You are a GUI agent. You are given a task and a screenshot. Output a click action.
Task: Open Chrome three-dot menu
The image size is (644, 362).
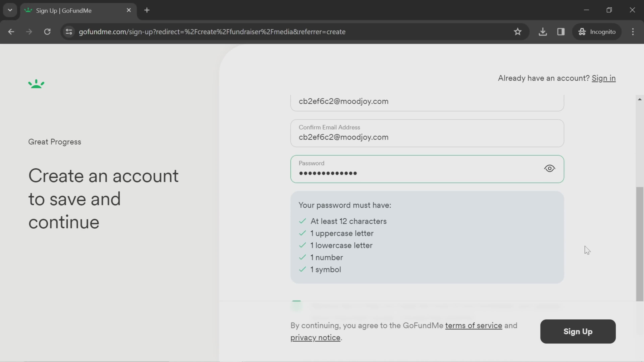[x=633, y=32]
